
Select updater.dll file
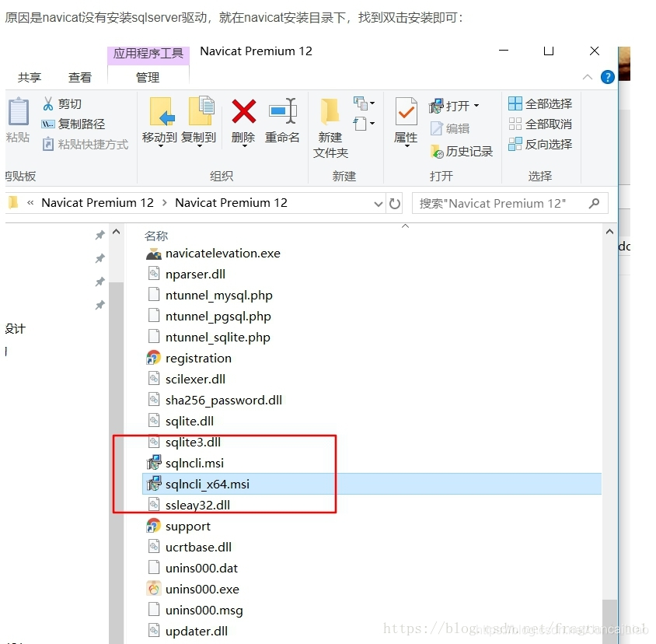(x=196, y=631)
